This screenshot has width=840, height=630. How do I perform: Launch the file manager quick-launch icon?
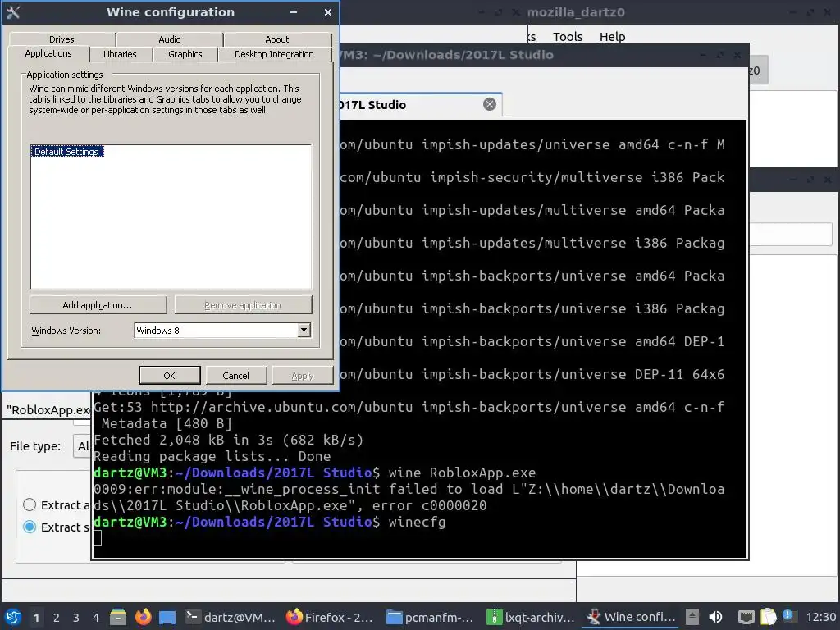coord(118,617)
